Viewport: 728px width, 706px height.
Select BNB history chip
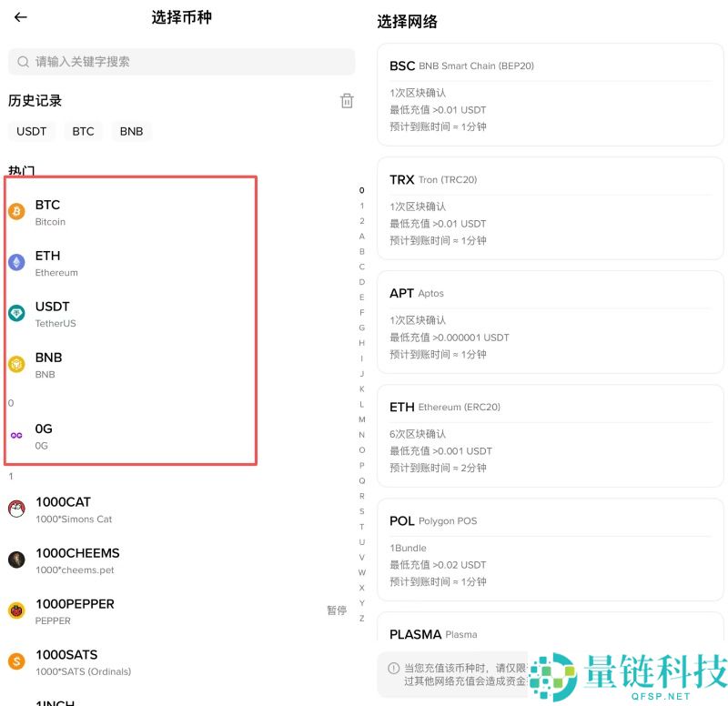131,131
